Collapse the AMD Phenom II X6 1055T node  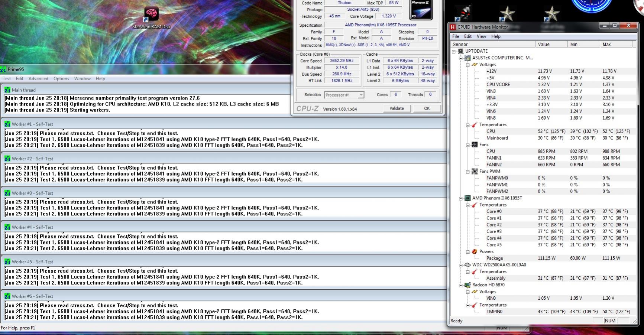pyautogui.click(x=461, y=198)
